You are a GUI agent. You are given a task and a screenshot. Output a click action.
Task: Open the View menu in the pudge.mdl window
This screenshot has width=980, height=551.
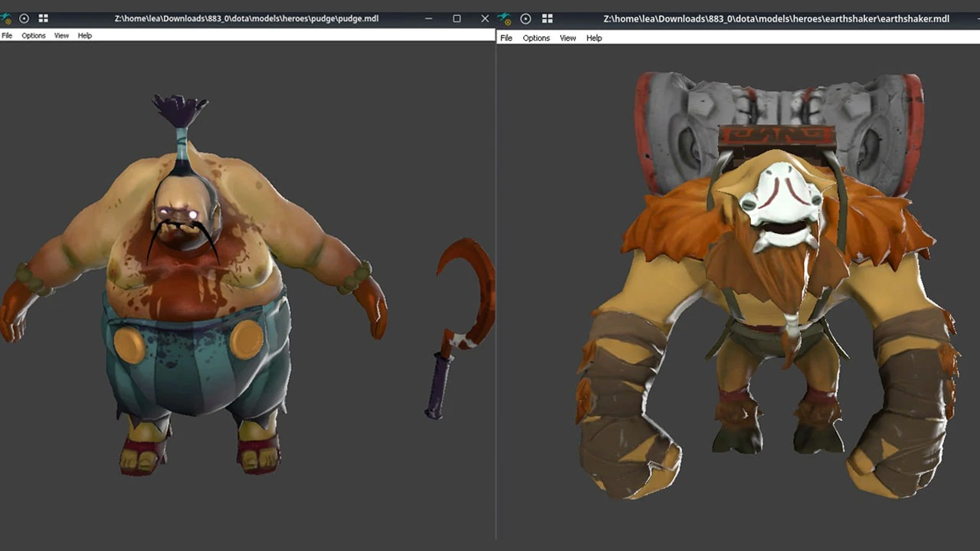click(61, 35)
